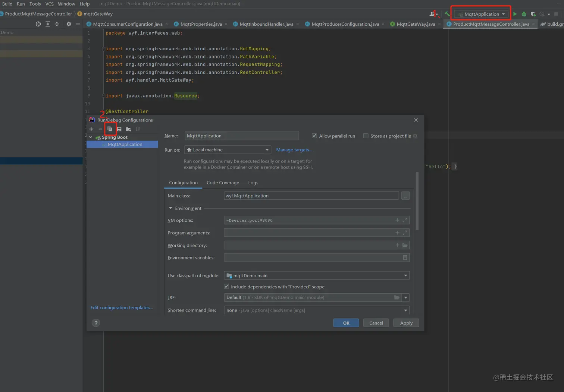564x392 pixels.
Task: Open the Help menu
Action: (x=85, y=4)
